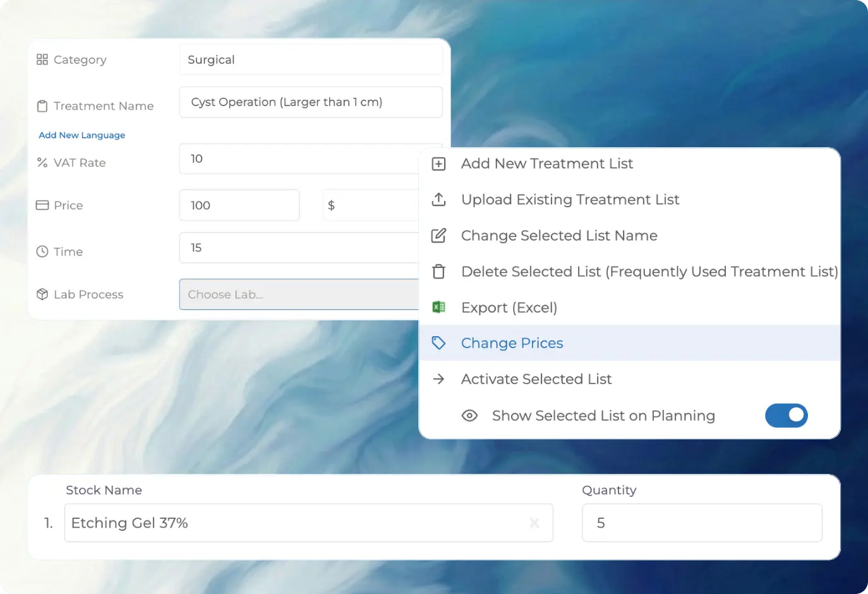The width and height of the screenshot is (868, 594).
Task: Click the Treatment Name clipboard icon
Action: pyautogui.click(x=42, y=106)
